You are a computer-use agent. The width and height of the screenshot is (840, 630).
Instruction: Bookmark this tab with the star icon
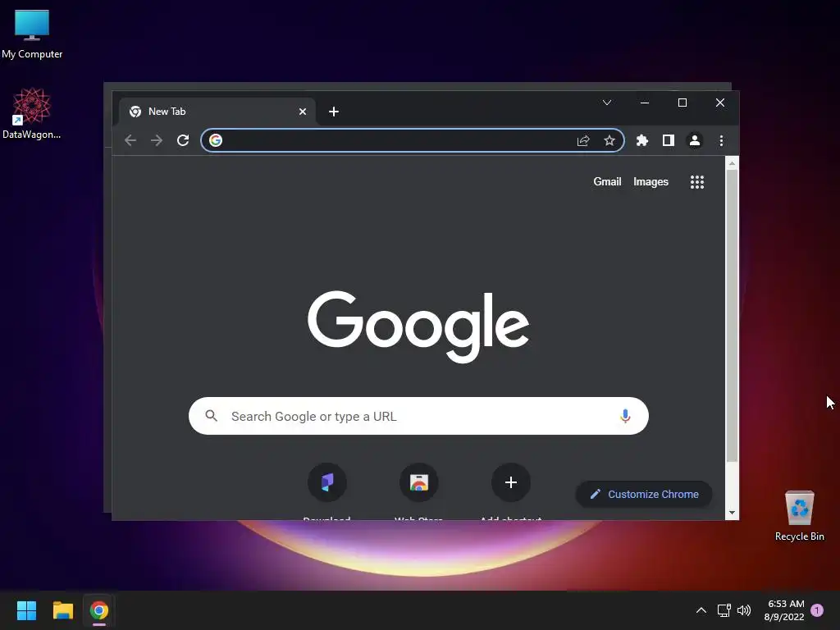tap(609, 140)
